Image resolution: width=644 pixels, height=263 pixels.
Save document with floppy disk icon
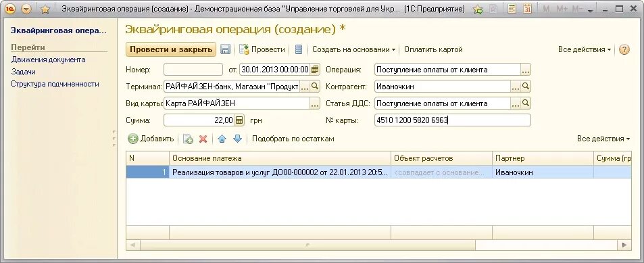[225, 50]
